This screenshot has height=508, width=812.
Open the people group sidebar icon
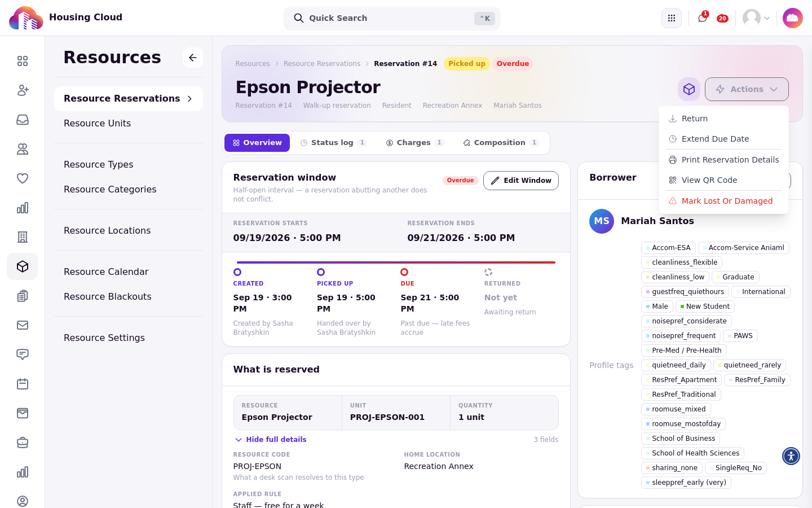23,149
